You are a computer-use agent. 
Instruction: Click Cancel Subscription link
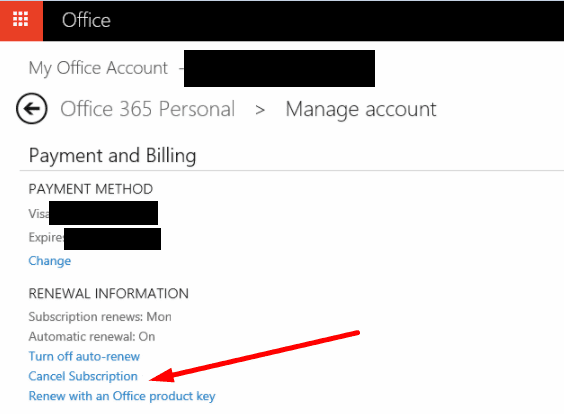click(83, 376)
